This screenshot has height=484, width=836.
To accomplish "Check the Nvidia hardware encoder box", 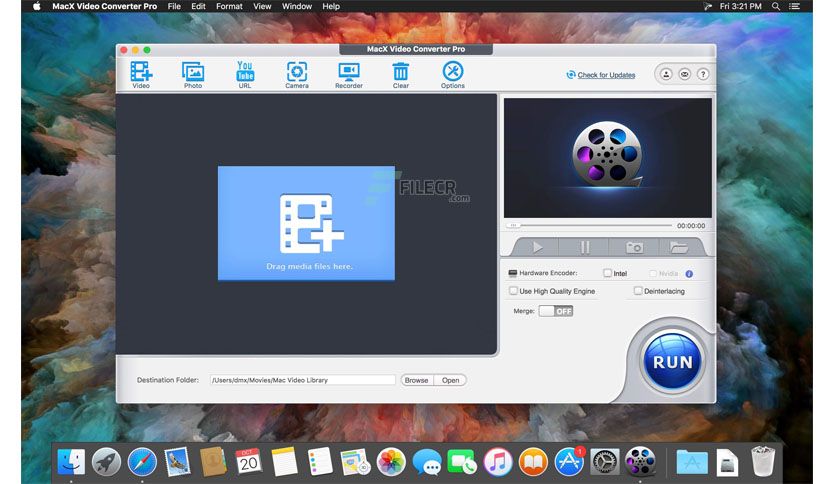I will point(653,273).
